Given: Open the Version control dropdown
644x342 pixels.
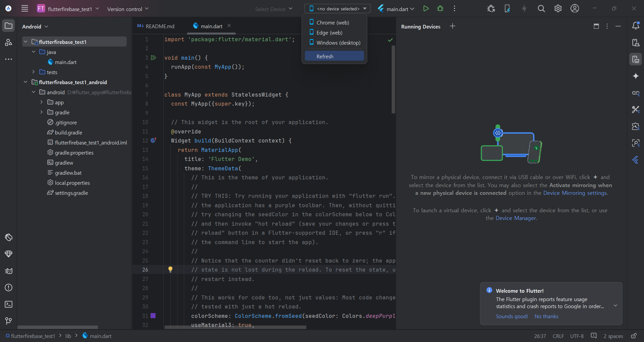Looking at the screenshot, I should point(128,9).
